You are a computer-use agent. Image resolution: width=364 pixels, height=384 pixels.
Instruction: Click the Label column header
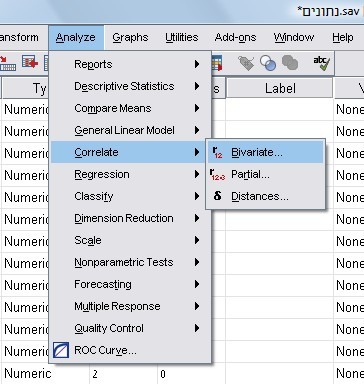coord(280,88)
